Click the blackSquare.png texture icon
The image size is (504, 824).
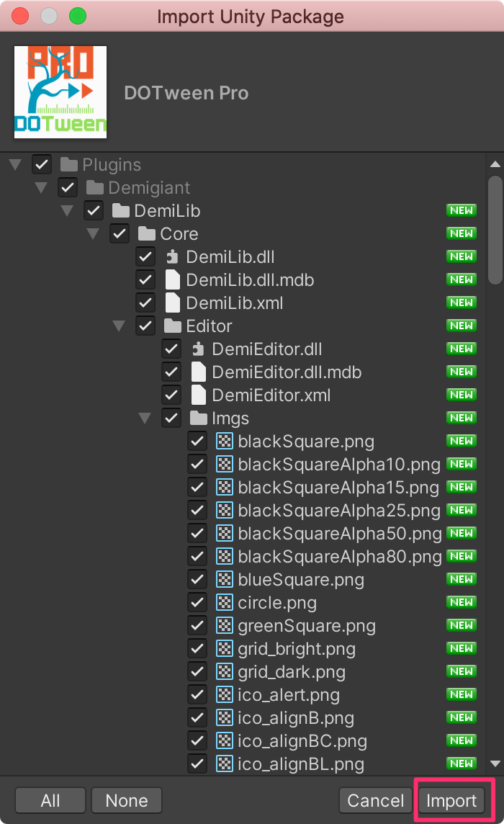tap(225, 442)
